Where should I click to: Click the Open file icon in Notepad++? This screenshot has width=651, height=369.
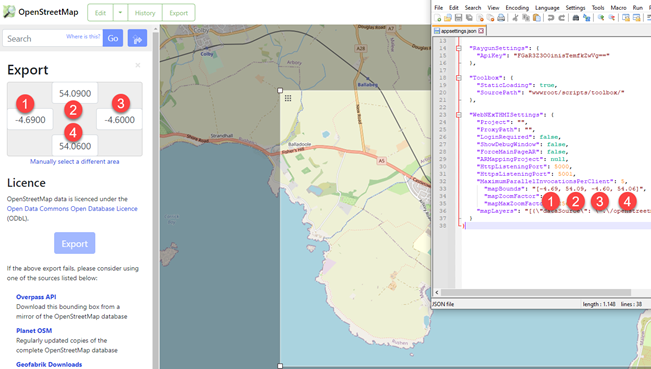pyautogui.click(x=448, y=18)
